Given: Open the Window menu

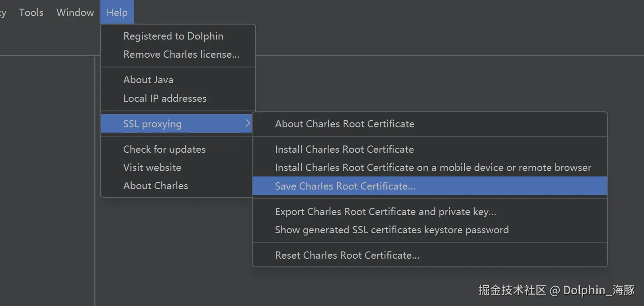Looking at the screenshot, I should (75, 12).
